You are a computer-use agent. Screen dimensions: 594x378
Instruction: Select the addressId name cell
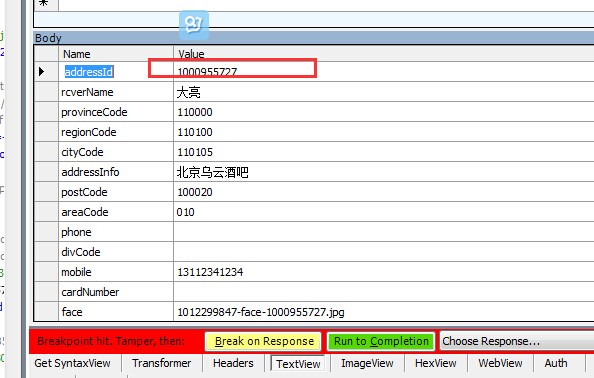116,72
